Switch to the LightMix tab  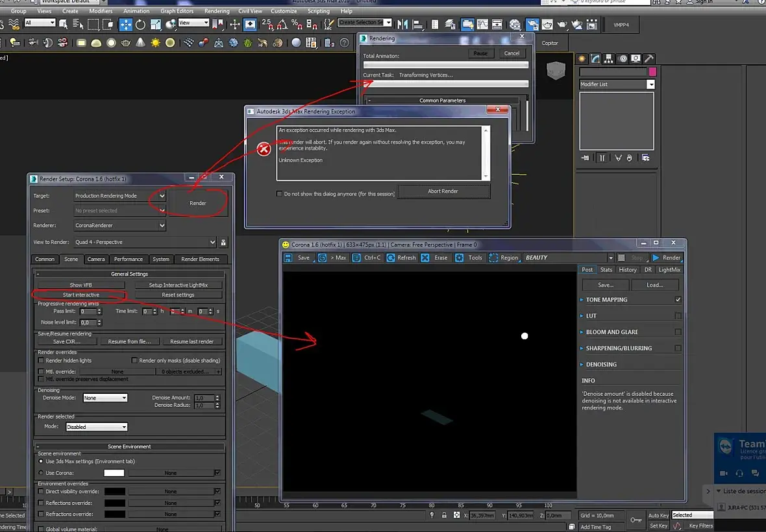tap(669, 269)
